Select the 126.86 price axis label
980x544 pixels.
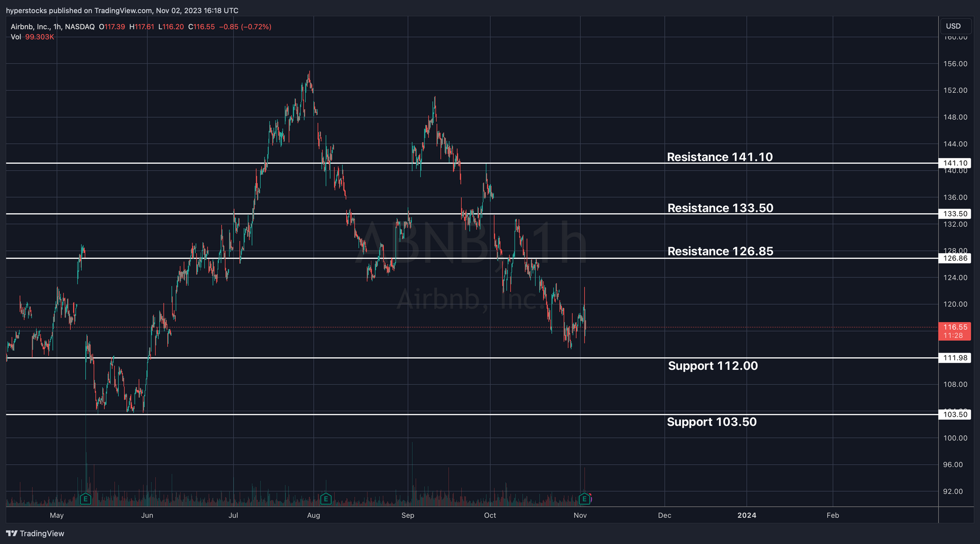coord(955,258)
